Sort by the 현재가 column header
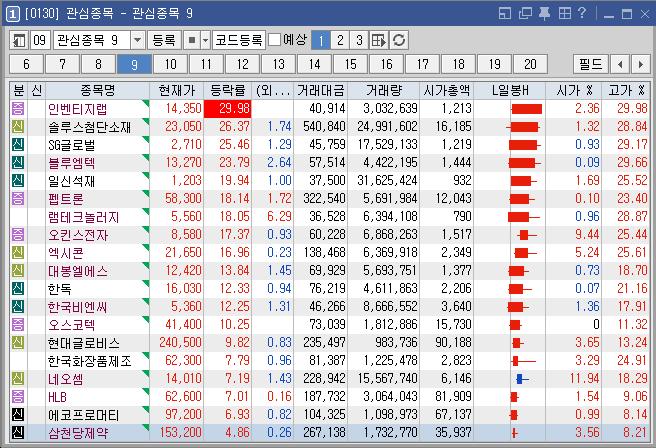Viewport: 656px width, 448px height. coord(177,90)
